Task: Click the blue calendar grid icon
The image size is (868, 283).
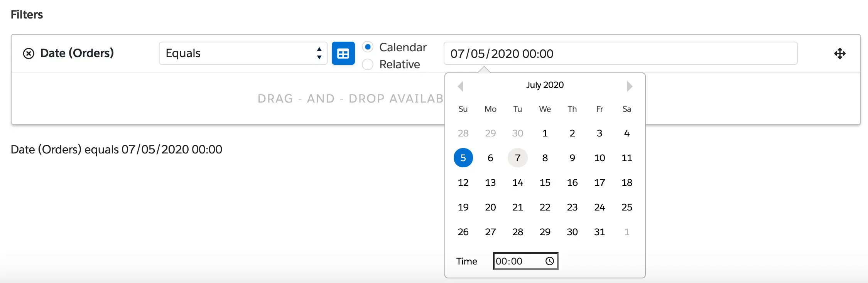Action: [x=343, y=53]
